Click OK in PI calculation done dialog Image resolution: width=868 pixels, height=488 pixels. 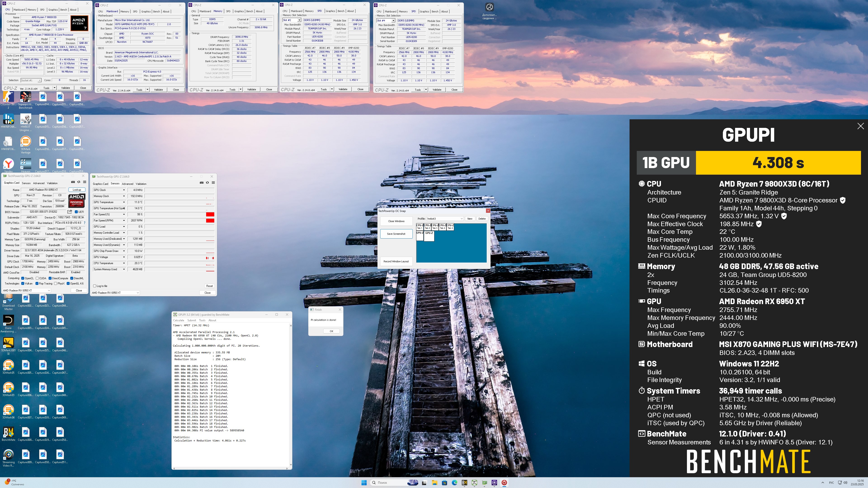[x=331, y=331]
